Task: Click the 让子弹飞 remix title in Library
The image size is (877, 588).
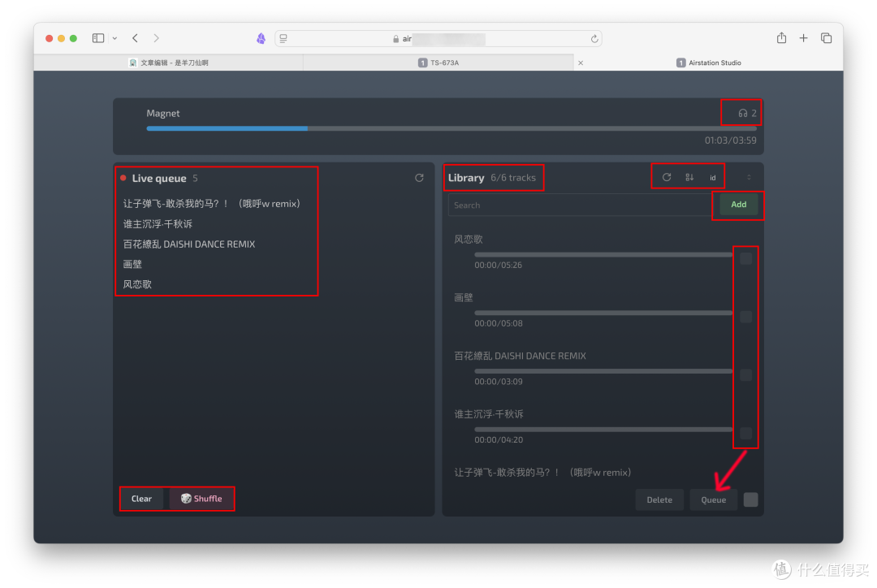Action: click(x=542, y=472)
